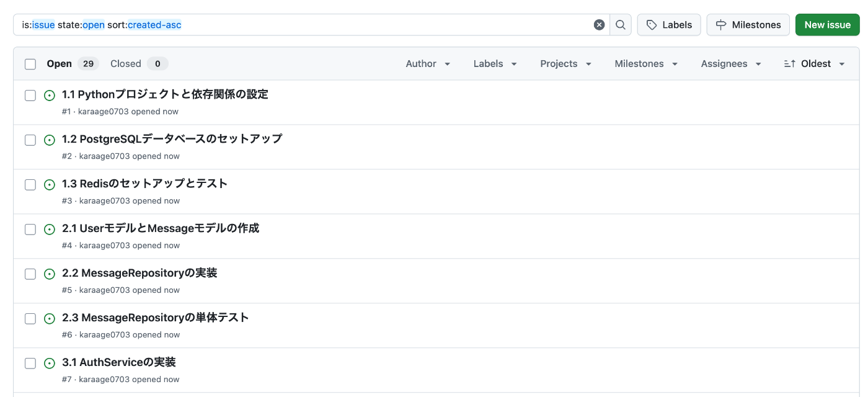Open issue 1.3 Redisのセットアップとテスト

(x=145, y=184)
